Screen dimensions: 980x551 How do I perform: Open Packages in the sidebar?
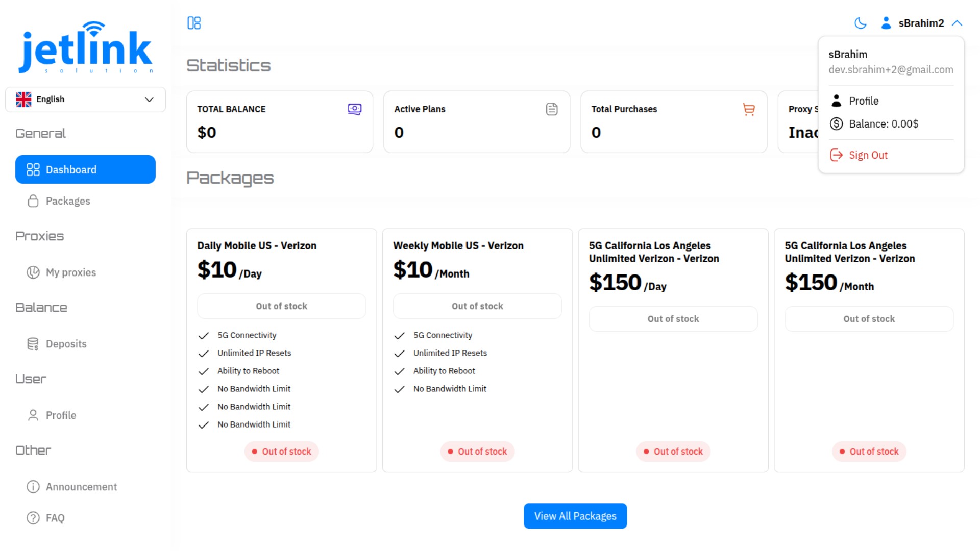68,201
